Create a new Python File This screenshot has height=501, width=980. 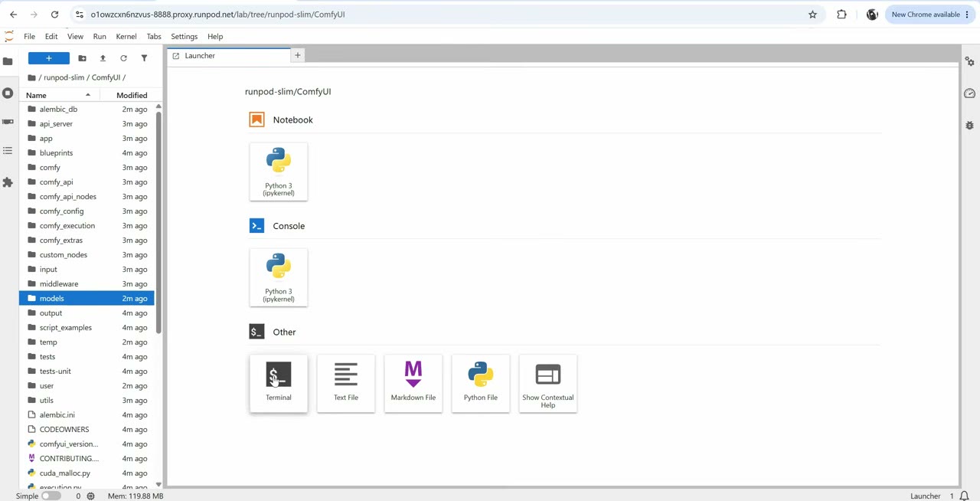click(481, 383)
